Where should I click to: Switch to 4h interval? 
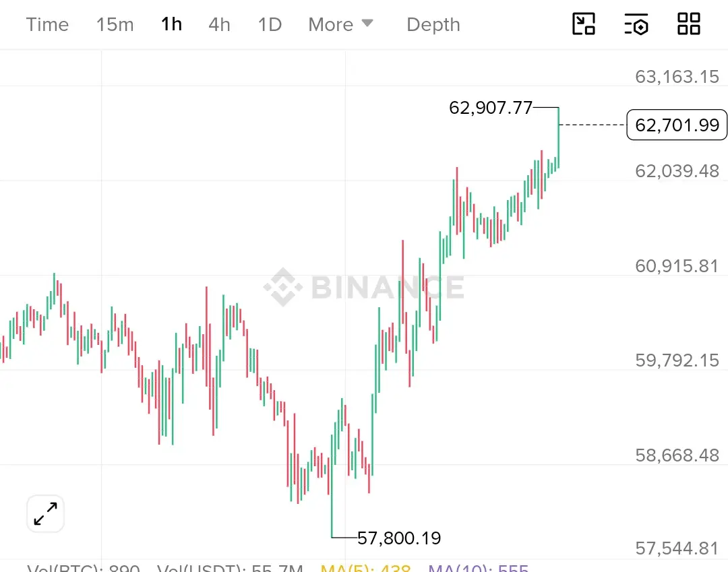click(x=219, y=24)
